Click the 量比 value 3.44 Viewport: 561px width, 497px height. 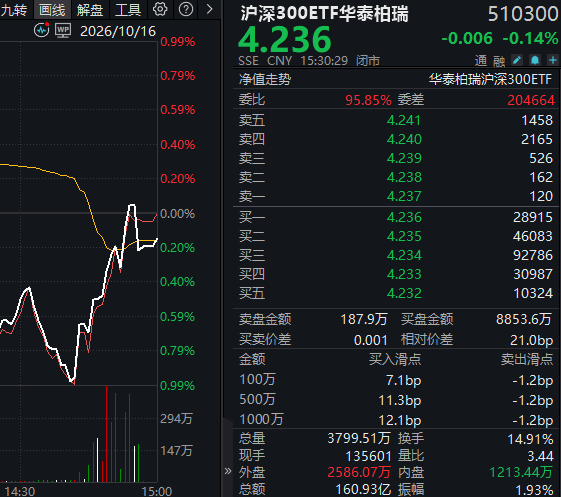[x=540, y=456]
